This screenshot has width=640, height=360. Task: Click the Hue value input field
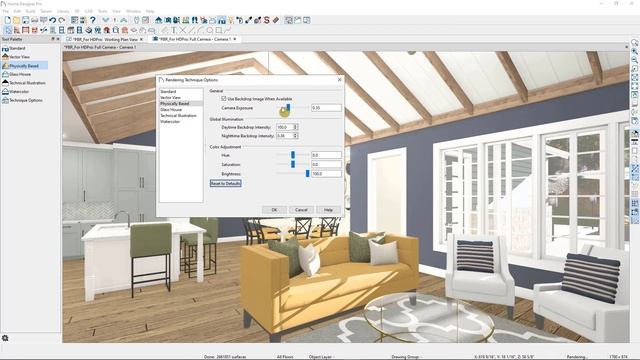click(x=327, y=155)
